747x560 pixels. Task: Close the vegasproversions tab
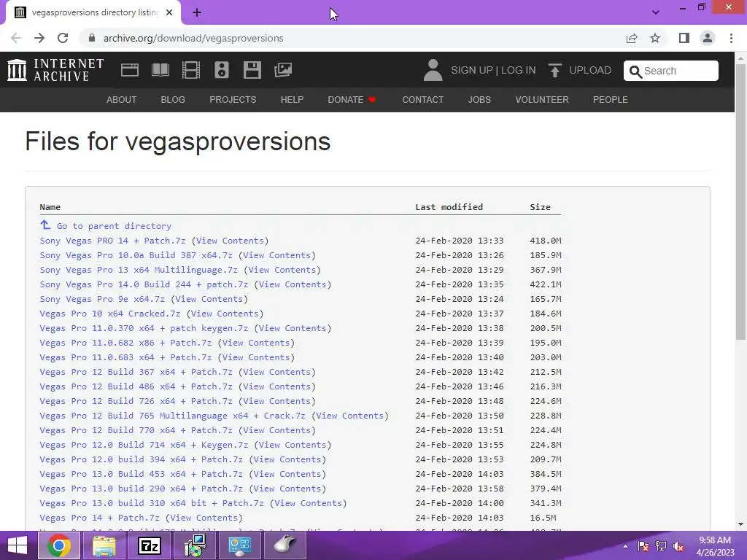pyautogui.click(x=169, y=13)
